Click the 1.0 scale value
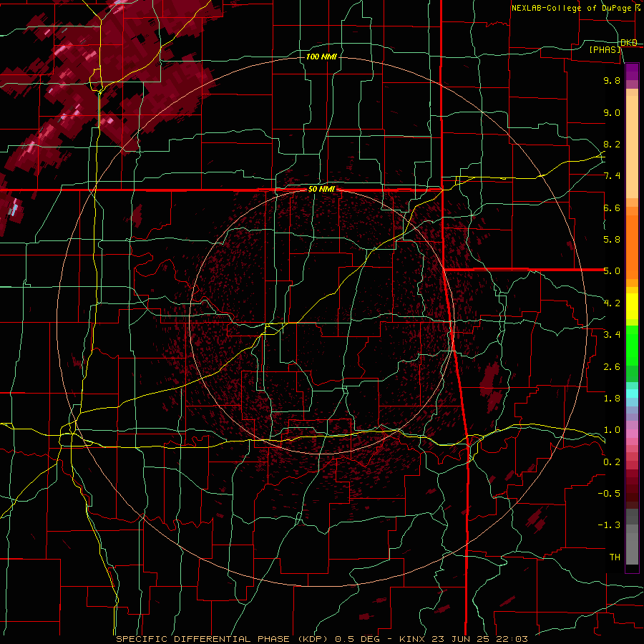 612,430
